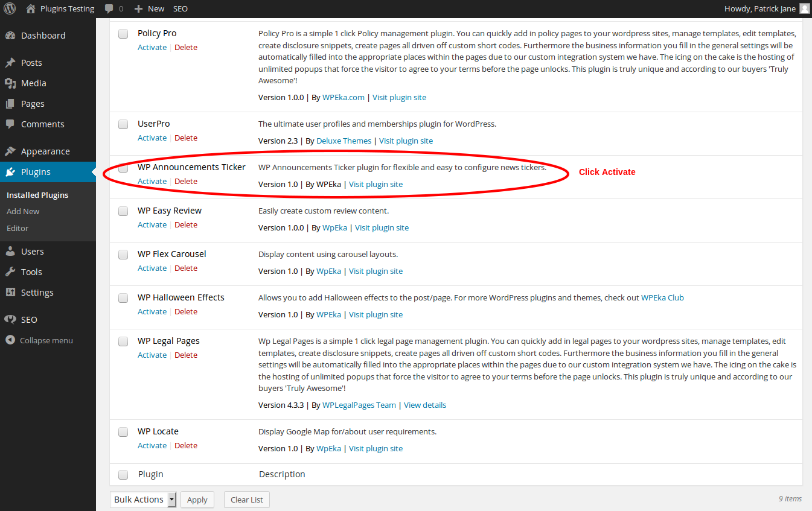812x511 pixels.
Task: Click the Users person icon
Action: (10, 252)
